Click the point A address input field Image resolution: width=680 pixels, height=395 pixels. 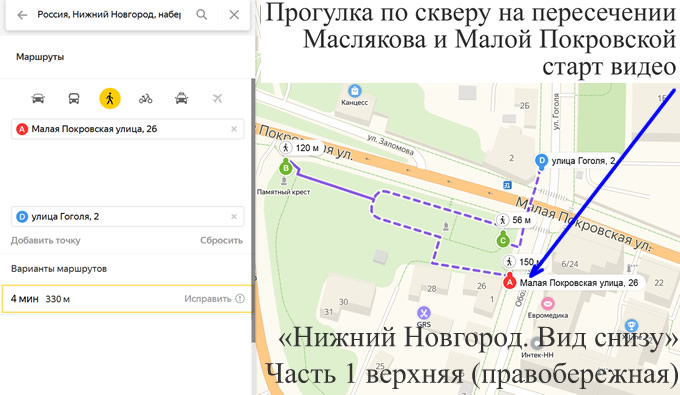[x=128, y=129]
